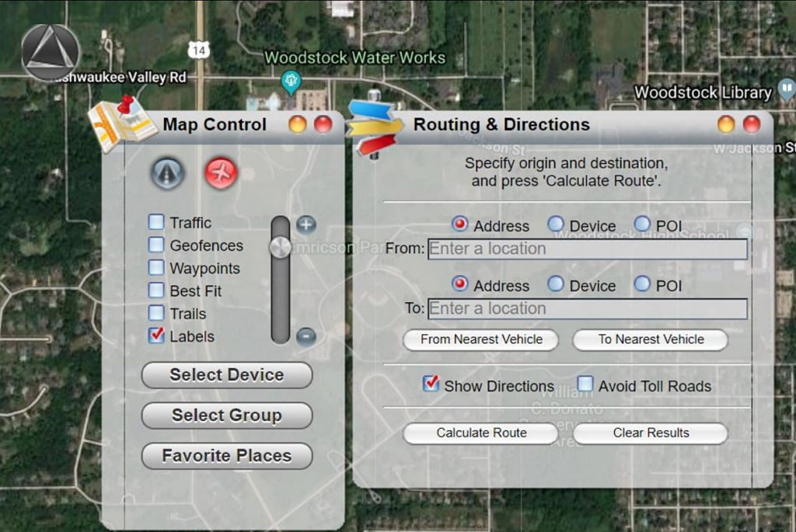The width and height of the screenshot is (796, 532).
Task: Click the Map Control title text
Action: [215, 124]
